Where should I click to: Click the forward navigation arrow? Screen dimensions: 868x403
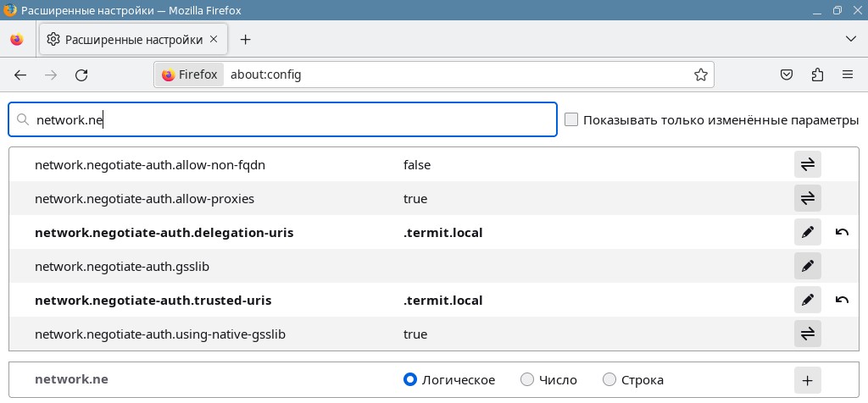point(51,75)
